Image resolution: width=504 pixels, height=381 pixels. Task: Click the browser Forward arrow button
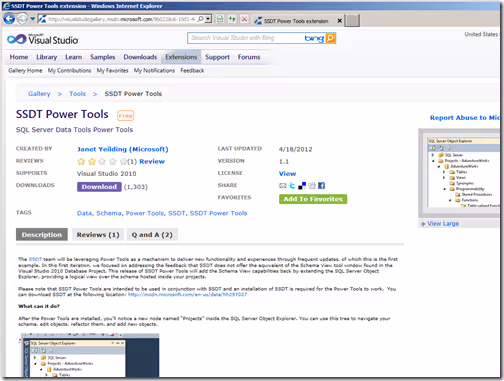click(x=22, y=19)
